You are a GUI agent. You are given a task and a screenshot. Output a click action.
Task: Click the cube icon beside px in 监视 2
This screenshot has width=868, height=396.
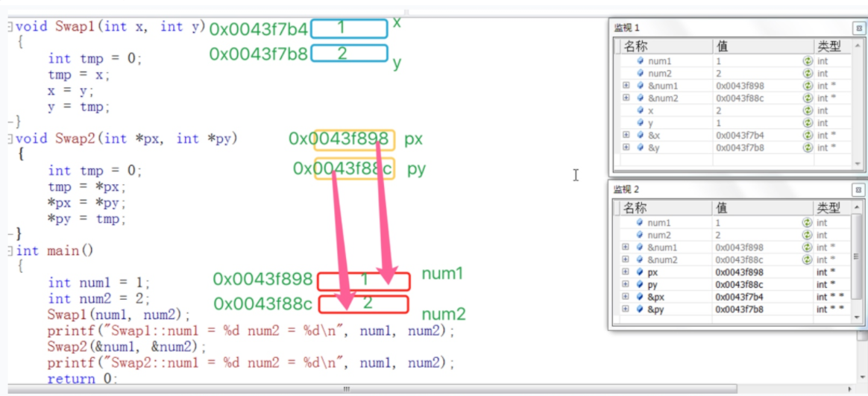641,272
